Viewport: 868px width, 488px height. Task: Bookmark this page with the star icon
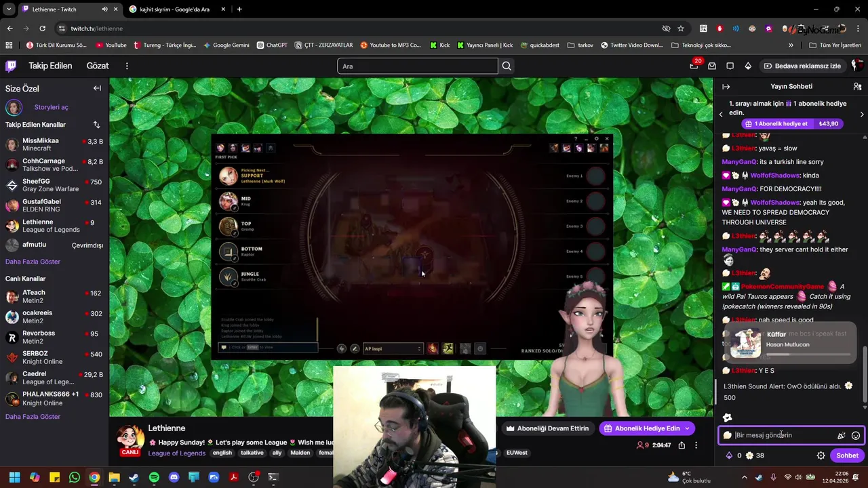coord(681,28)
